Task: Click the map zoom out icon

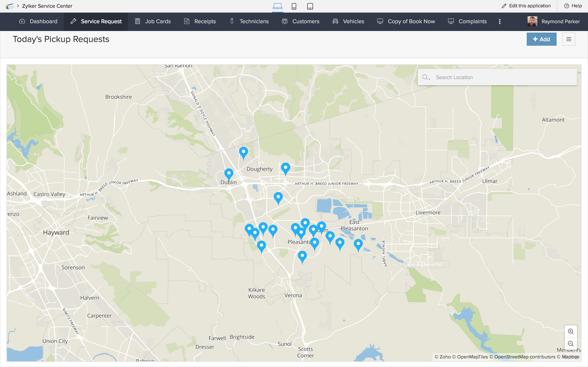Action: point(570,344)
